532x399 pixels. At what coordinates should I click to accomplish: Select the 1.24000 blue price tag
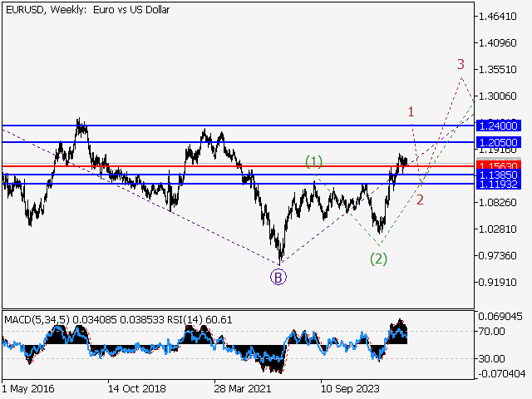pos(499,126)
